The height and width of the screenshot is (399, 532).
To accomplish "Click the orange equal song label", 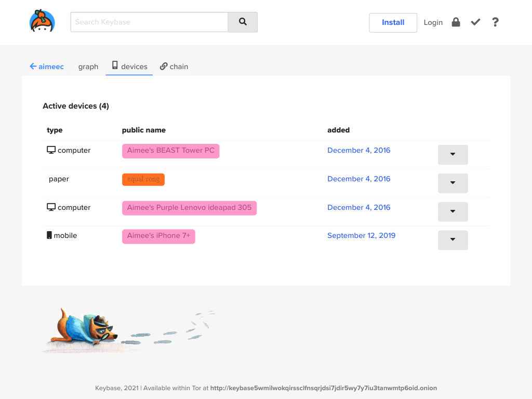I will click(143, 179).
